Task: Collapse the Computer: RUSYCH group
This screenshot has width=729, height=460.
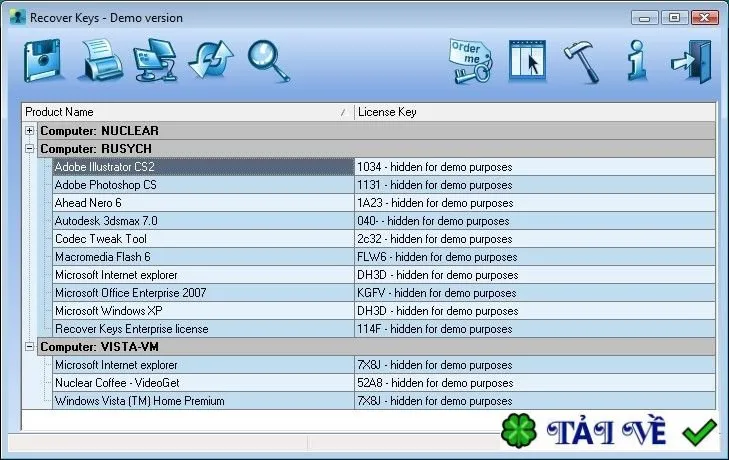Action: coord(29,149)
